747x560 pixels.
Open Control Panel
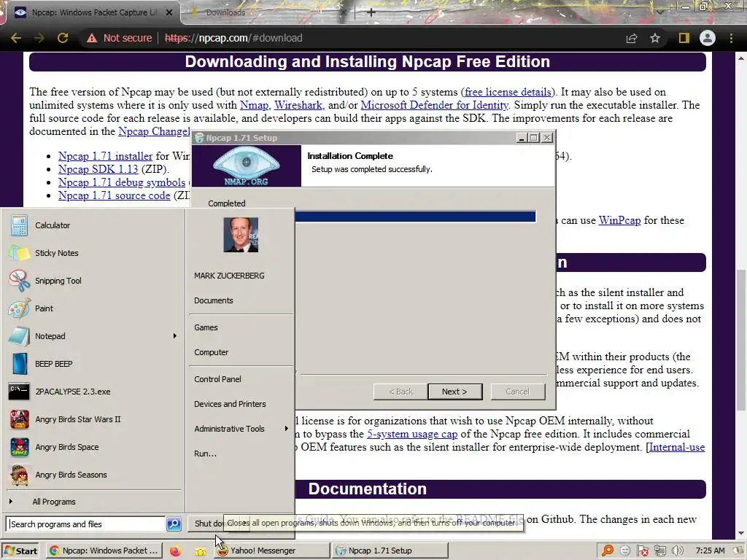(217, 379)
